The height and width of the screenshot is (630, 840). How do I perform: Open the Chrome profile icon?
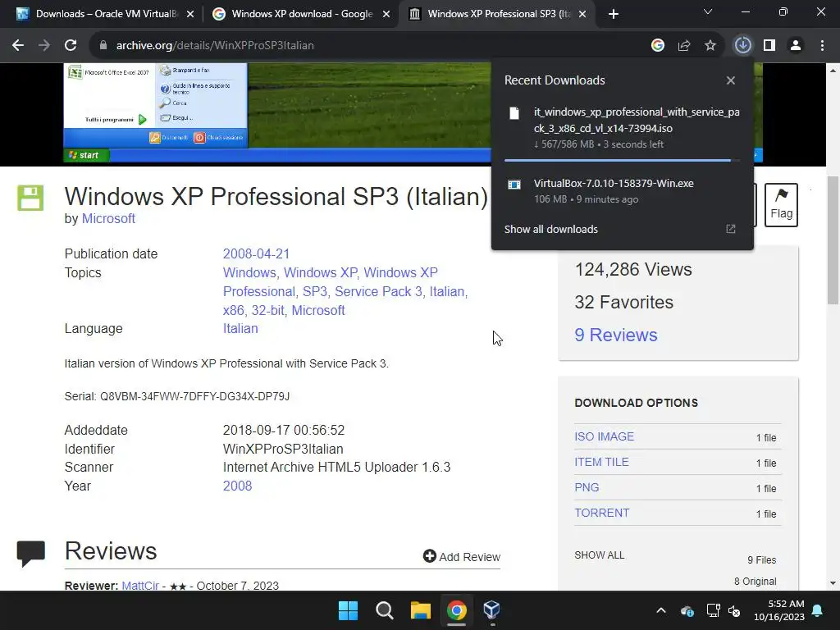pyautogui.click(x=796, y=46)
